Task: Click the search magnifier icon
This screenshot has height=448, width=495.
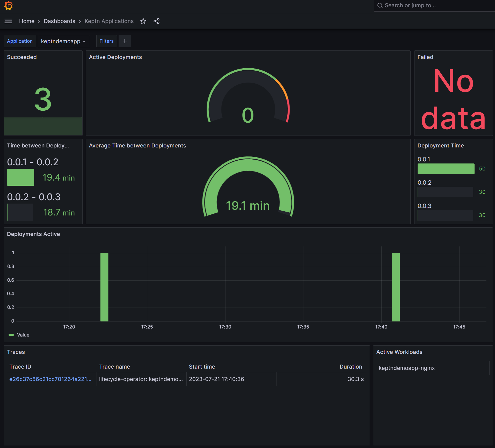Action: point(380,5)
